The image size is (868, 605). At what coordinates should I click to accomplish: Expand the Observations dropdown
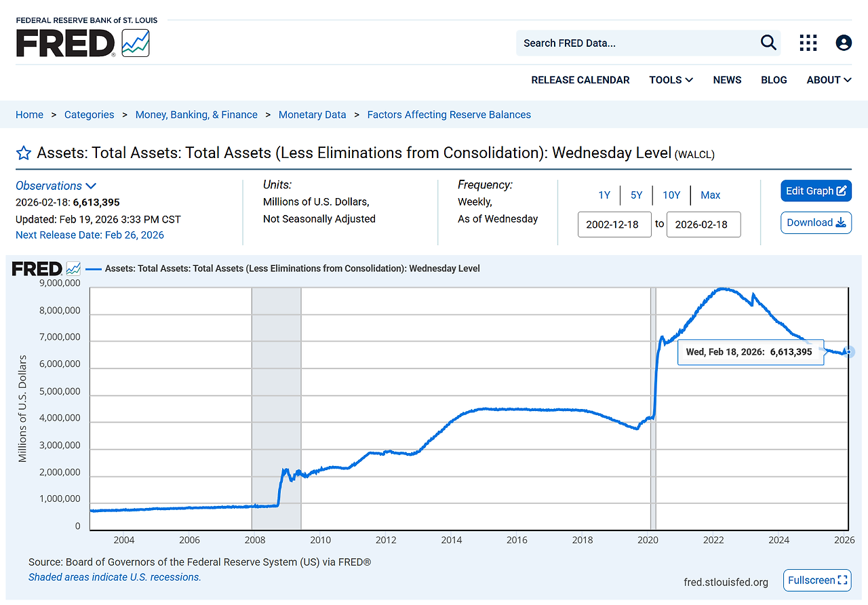point(56,185)
